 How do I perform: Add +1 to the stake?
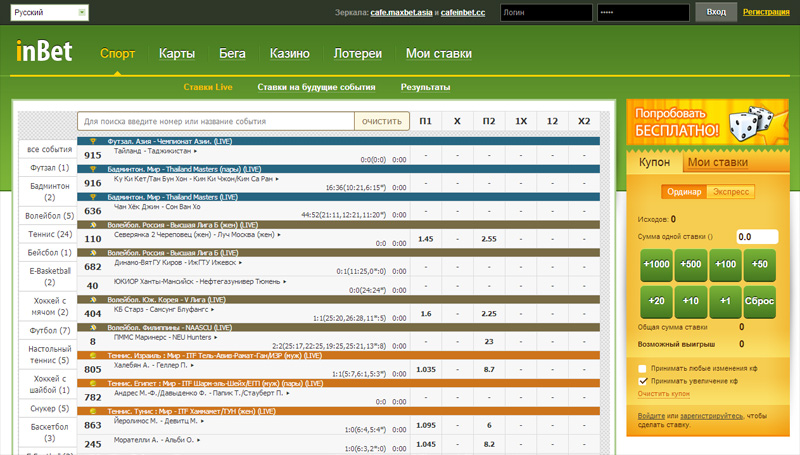725,301
